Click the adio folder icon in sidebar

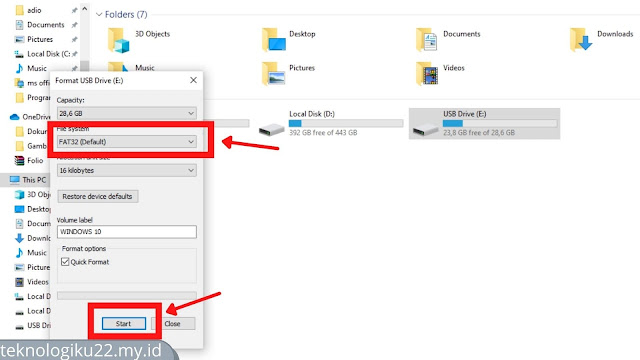(x=19, y=10)
